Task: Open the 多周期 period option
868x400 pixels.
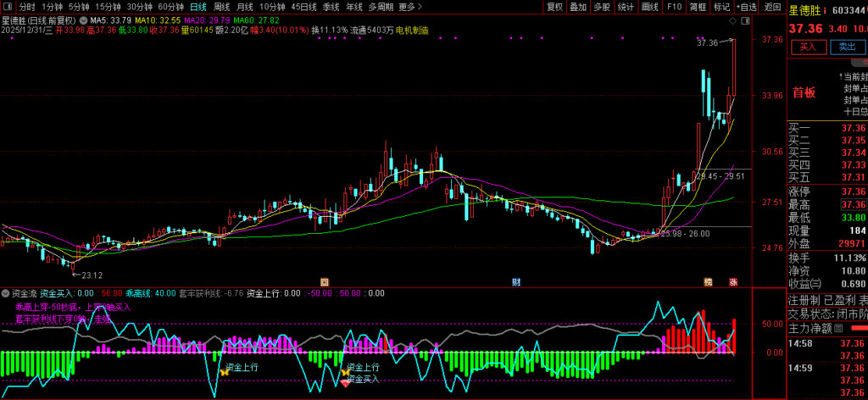Action: click(x=380, y=7)
